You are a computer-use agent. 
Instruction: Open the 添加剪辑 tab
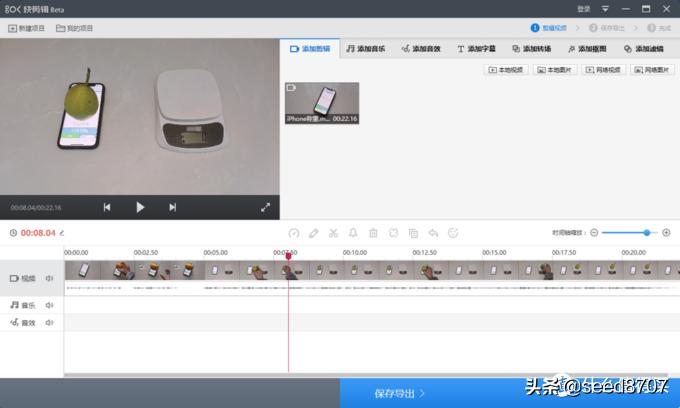pos(310,49)
